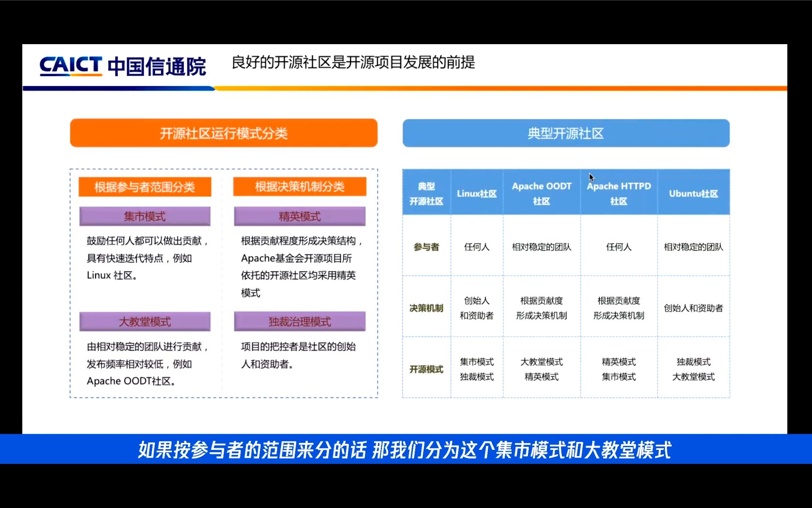Click 相对稳定的团队 in Ubuntu社区 column

click(694, 247)
